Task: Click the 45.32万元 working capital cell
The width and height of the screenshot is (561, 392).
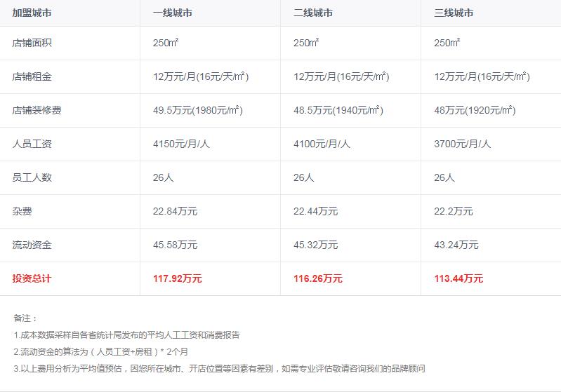Action: point(315,245)
